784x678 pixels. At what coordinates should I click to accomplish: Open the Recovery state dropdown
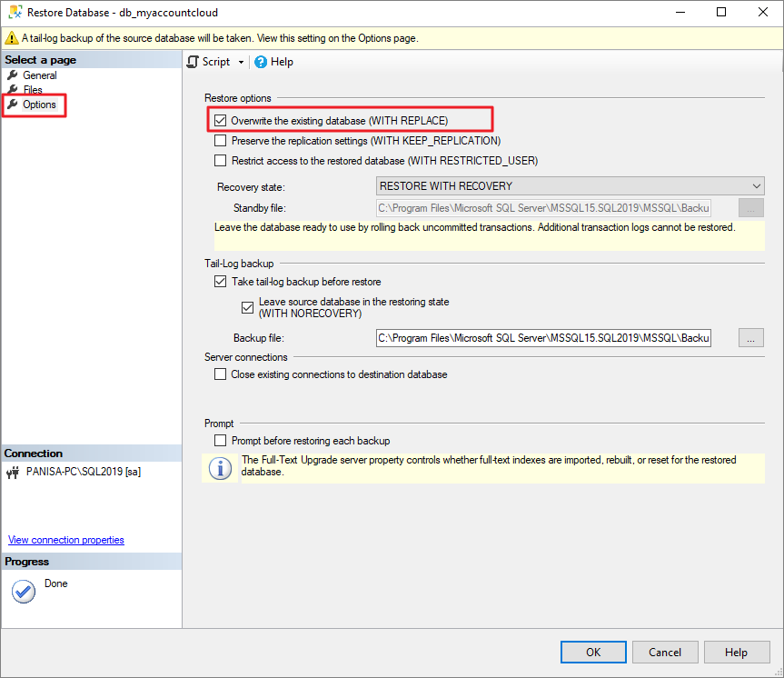click(x=570, y=186)
